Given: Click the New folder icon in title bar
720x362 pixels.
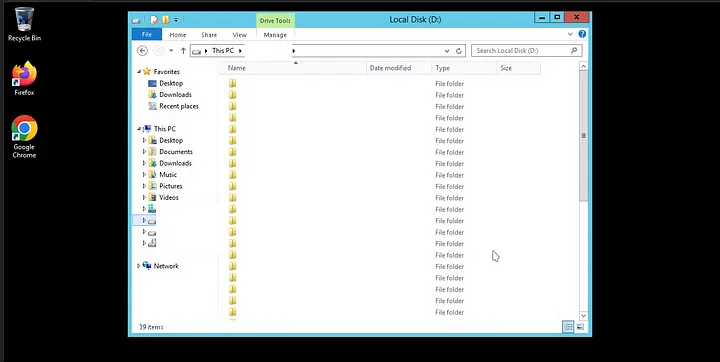Looking at the screenshot, I should [x=165, y=20].
